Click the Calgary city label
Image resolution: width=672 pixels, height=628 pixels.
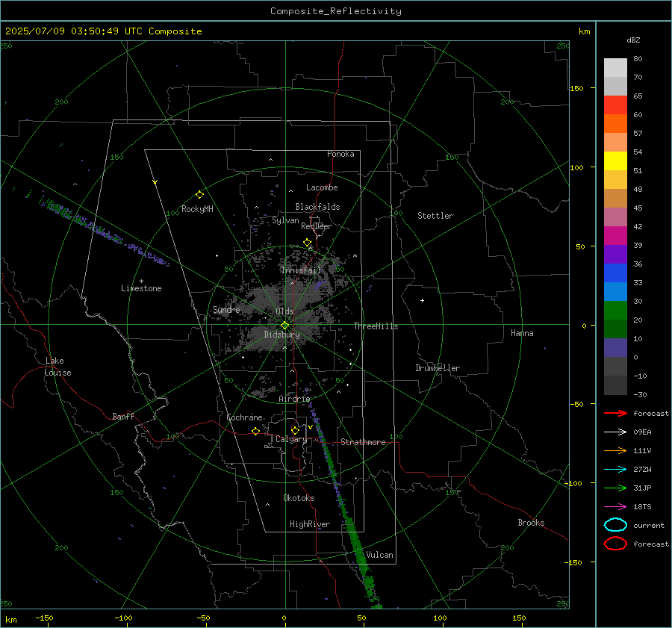(291, 439)
